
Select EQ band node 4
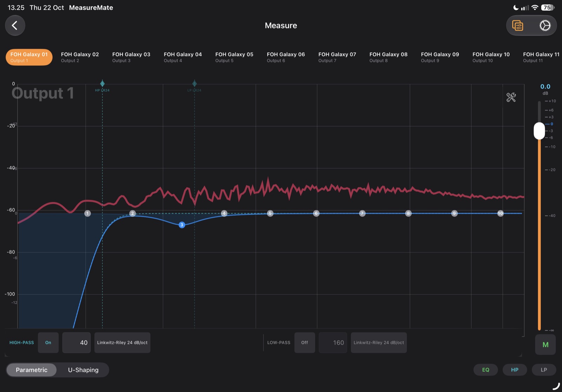pyautogui.click(x=224, y=213)
